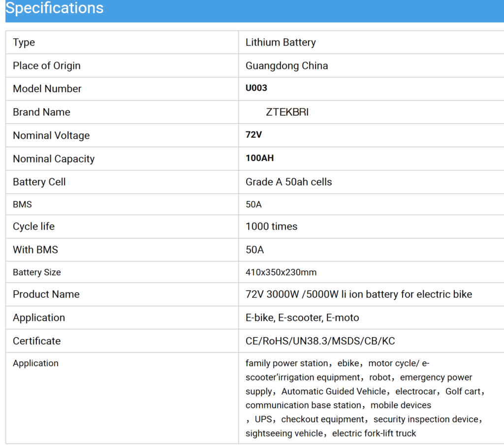Click the With BMS row label

coord(35,250)
